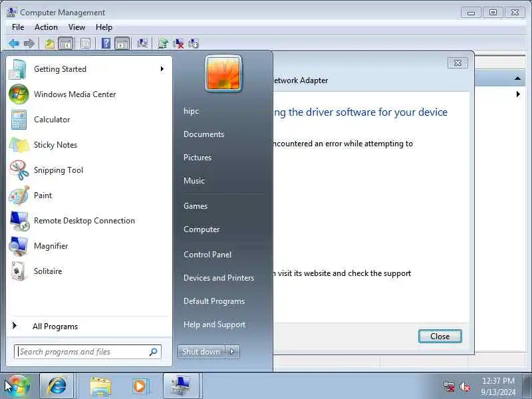This screenshot has height=399, width=532.
Task: Click the Properties sheet toolbar icon
Action: click(x=86, y=43)
